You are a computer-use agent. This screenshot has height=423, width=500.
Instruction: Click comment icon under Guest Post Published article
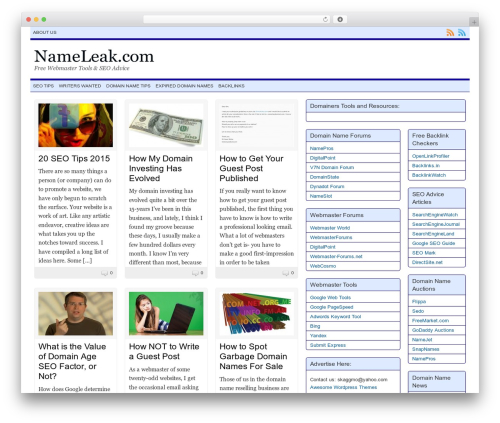(286, 273)
